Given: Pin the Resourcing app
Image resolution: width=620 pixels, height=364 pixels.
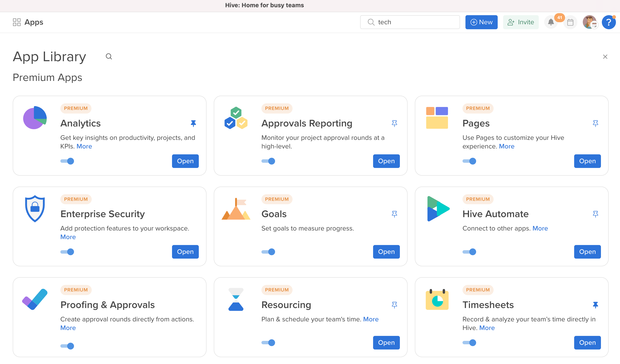Looking at the screenshot, I should 394,305.
